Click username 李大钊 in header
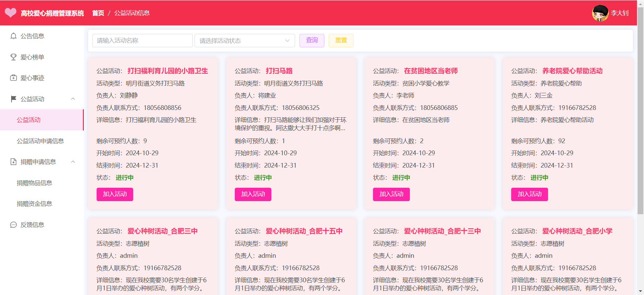 click(620, 13)
